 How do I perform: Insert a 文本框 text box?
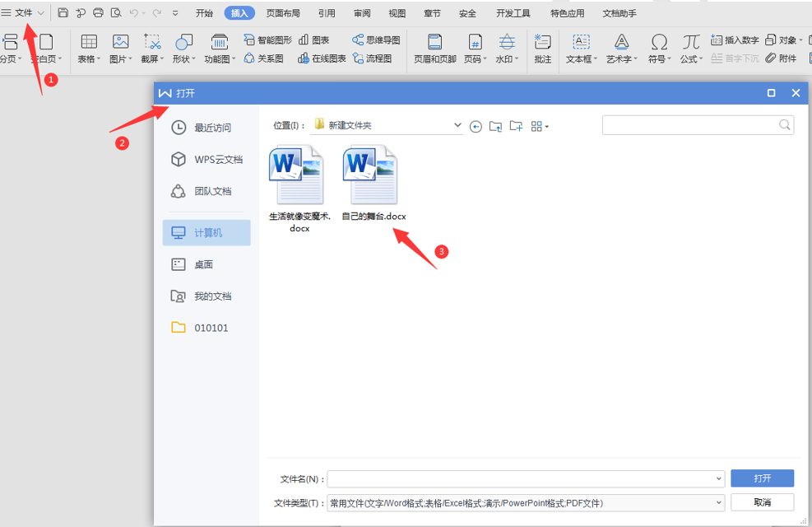pos(581,49)
